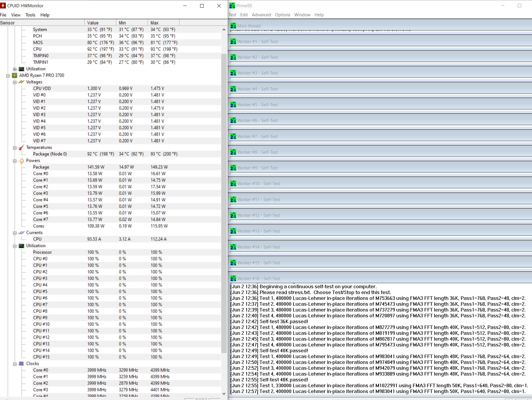
Task: Open the HWMonitor Tools menu
Action: (x=30, y=15)
